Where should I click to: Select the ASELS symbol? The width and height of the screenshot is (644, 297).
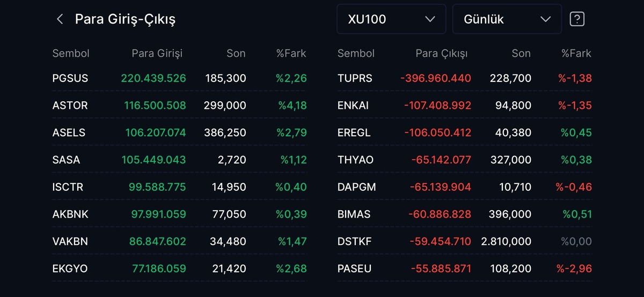[69, 132]
